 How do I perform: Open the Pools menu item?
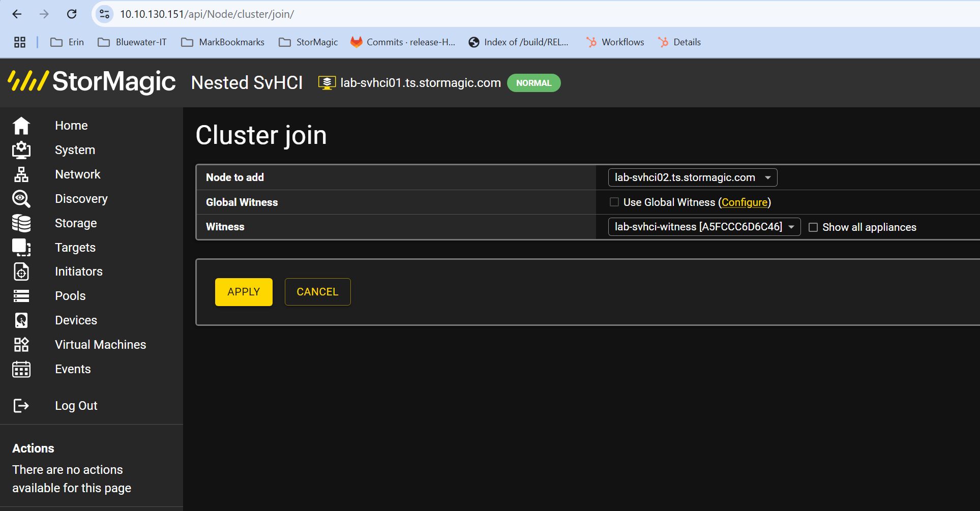coord(70,296)
